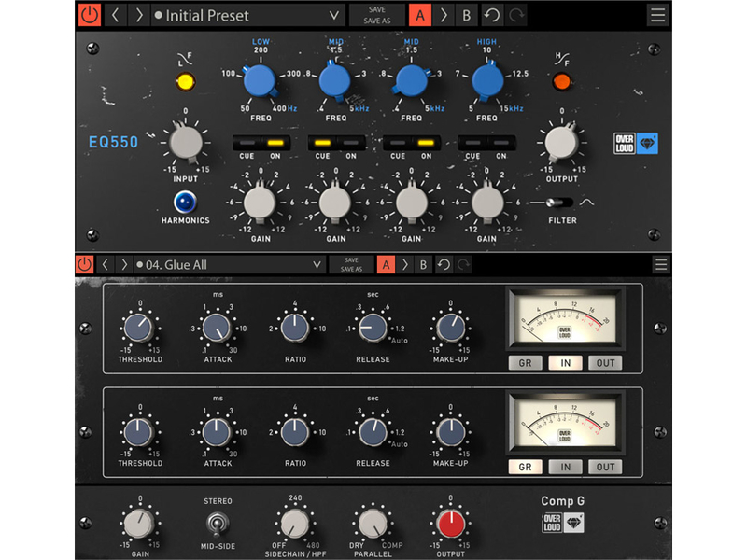Go to previous preset in EQ550
The height and width of the screenshot is (560, 747).
click(115, 15)
